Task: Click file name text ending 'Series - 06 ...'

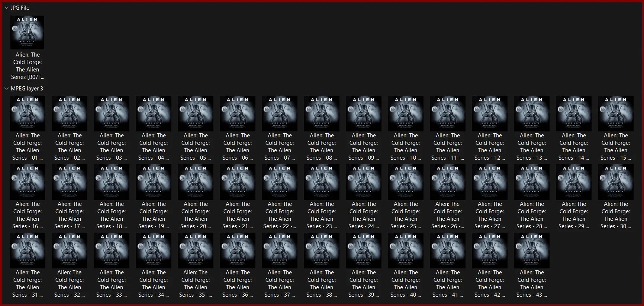Action: pos(238,147)
